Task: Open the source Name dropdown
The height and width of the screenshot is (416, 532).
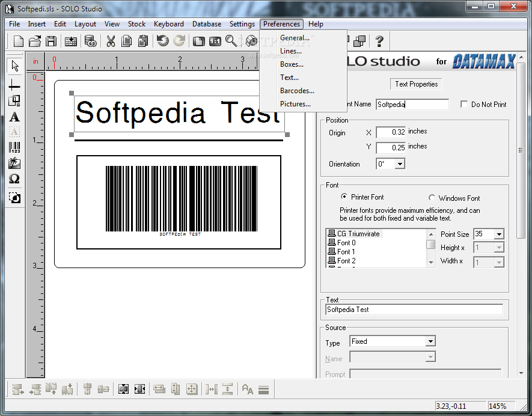Action: click(430, 357)
